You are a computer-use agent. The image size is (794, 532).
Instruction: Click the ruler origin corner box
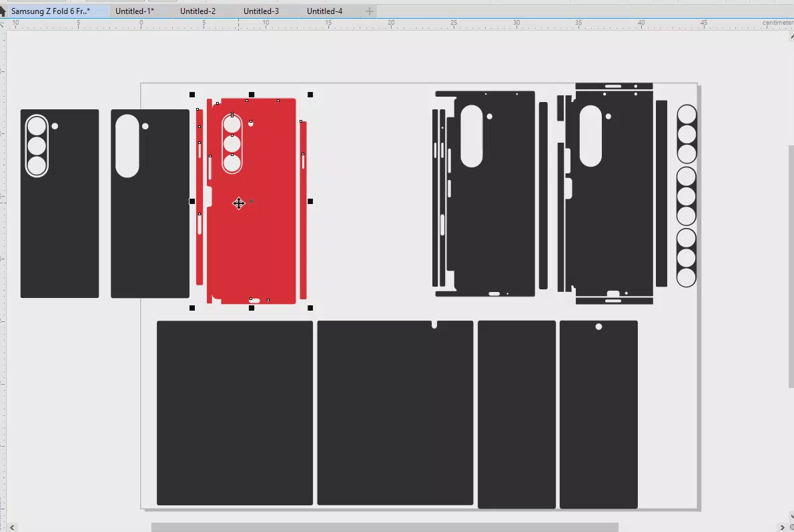click(x=3, y=24)
